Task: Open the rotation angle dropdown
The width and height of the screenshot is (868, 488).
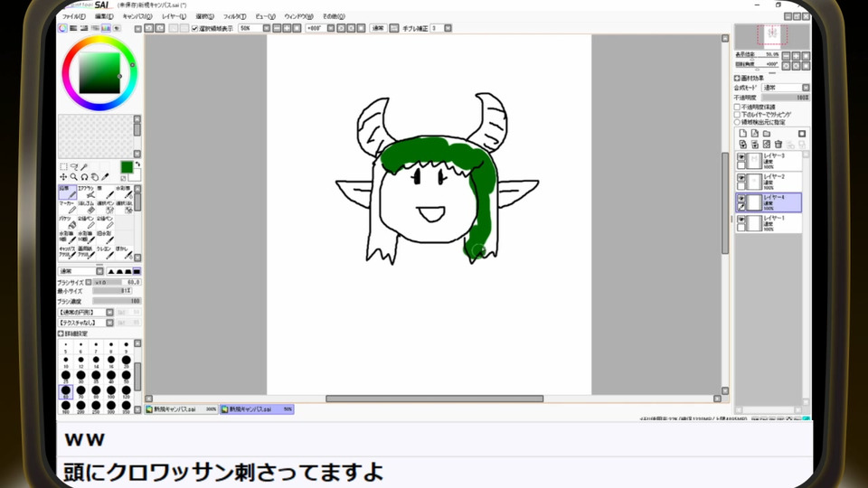Action: point(331,28)
